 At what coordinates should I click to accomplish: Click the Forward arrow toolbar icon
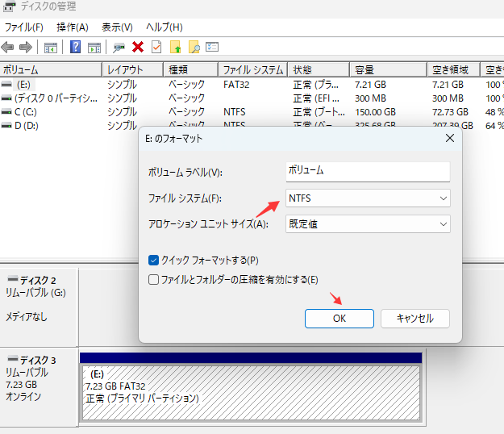[26, 48]
